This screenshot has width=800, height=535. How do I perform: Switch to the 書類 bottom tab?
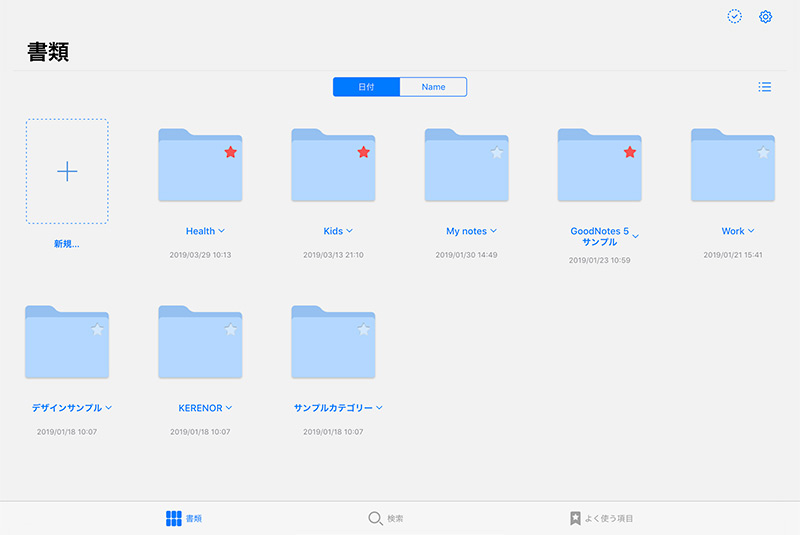(184, 518)
